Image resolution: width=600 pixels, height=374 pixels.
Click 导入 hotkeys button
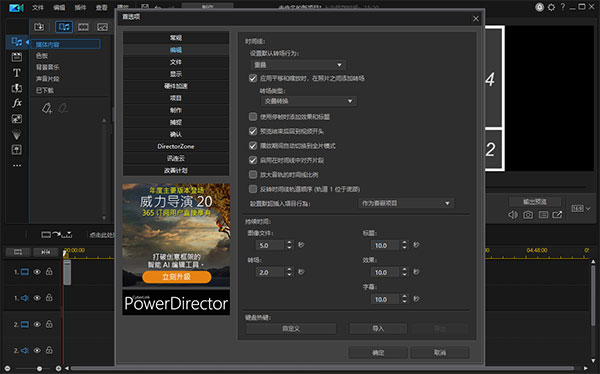point(378,328)
